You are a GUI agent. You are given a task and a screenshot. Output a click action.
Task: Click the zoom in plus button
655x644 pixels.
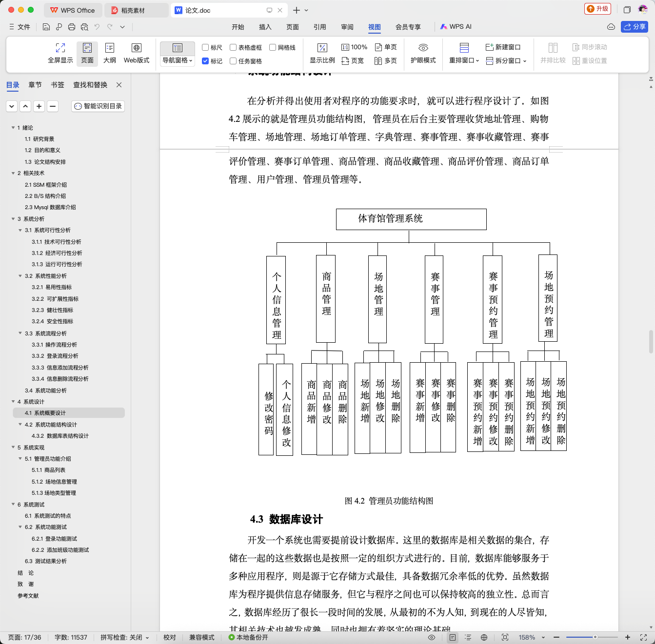tap(628, 637)
